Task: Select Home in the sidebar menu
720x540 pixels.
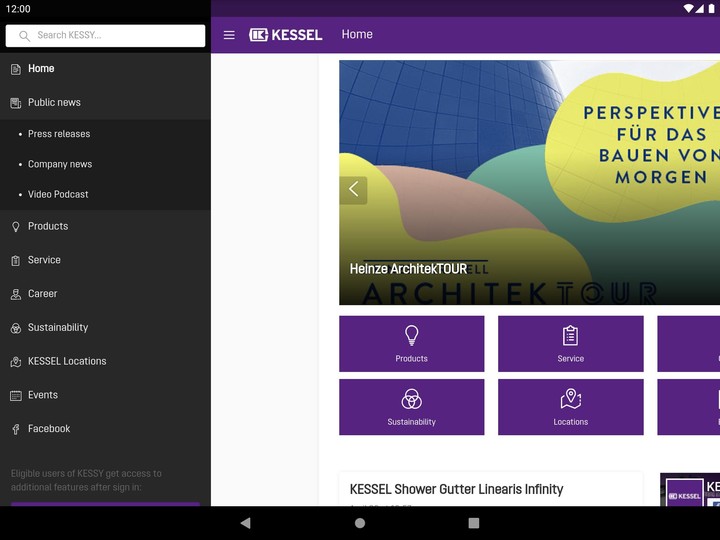Action: (105, 69)
